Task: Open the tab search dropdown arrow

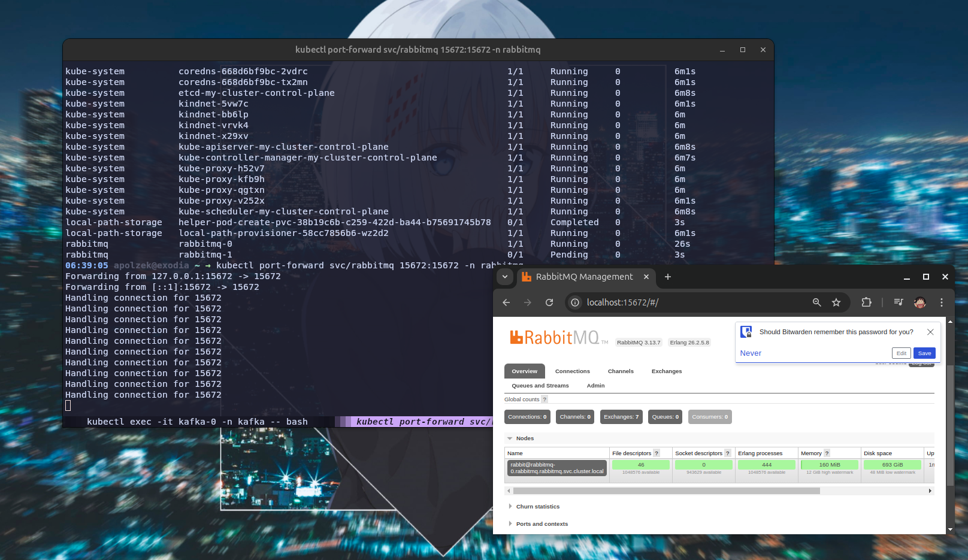Action: click(505, 277)
